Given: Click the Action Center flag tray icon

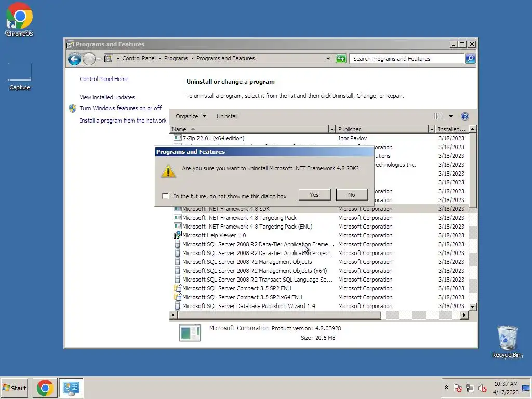Looking at the screenshot, I should (x=457, y=388).
